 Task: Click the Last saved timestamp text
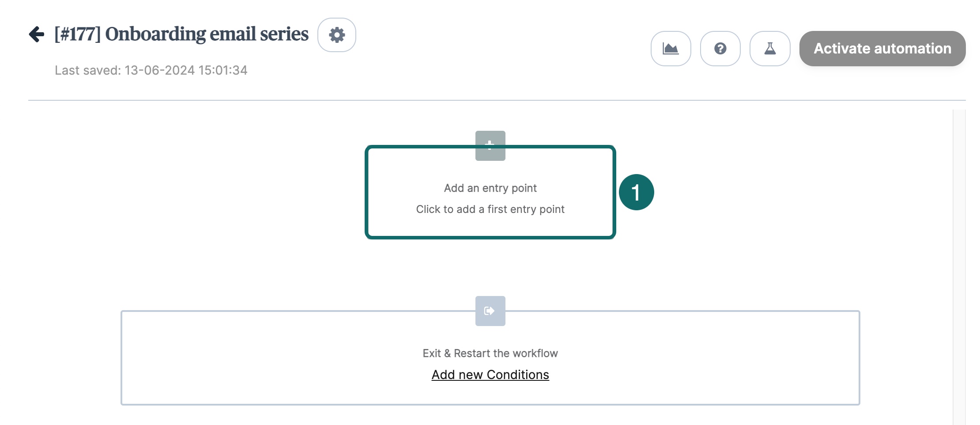pyautogui.click(x=151, y=70)
